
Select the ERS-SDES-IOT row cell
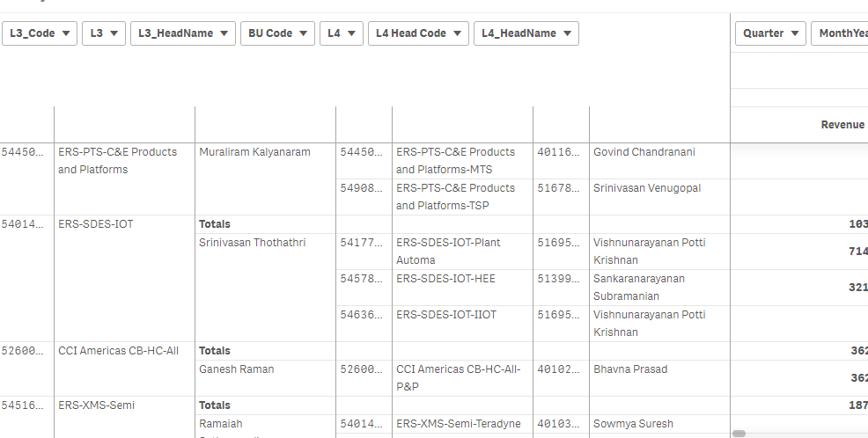(96, 224)
